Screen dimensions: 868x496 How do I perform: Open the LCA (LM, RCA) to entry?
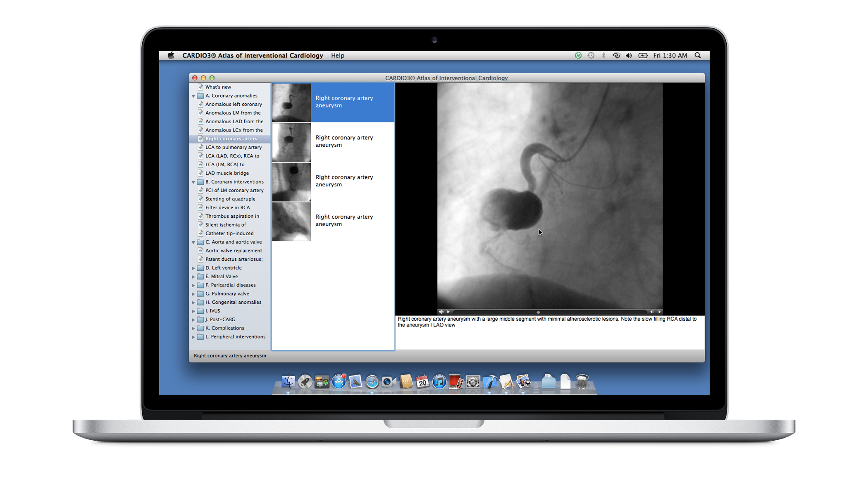coord(225,165)
